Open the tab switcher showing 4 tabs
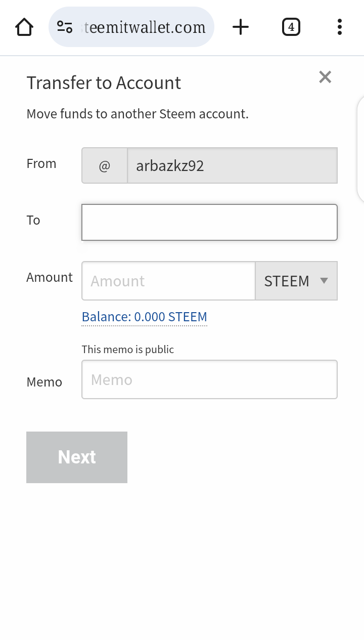Viewport: 364px width, 640px height. coord(291,27)
